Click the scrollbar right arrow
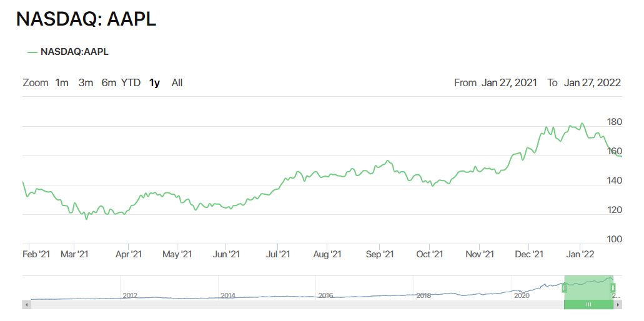The height and width of the screenshot is (321, 644). (x=618, y=305)
